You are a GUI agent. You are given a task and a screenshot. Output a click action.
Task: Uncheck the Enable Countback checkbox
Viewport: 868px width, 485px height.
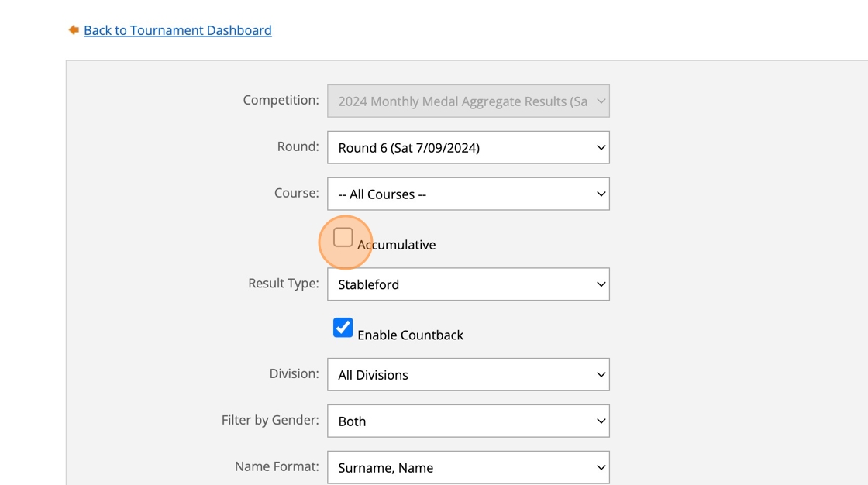(343, 328)
